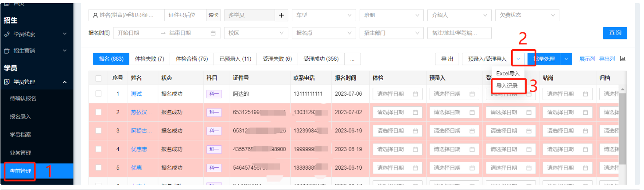The width and height of the screenshot is (644, 190).
Task: Open the 欠费状态 dropdown
Action: tap(527, 15)
